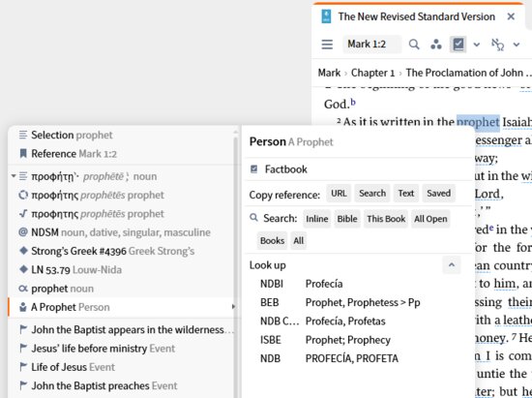Click highlighted word prophet in Mark 1:2
Screen dimensions: 532x398
478,122
